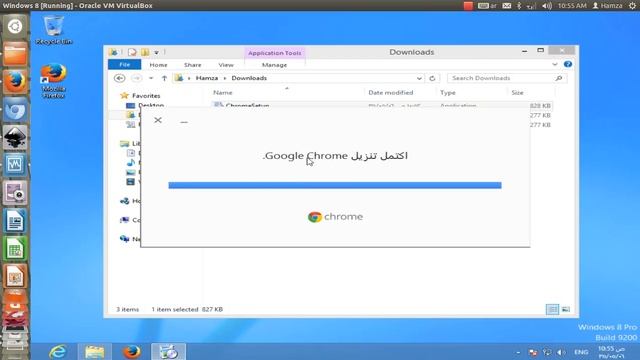Show hidden tray icons in Windows taskbar
The image size is (640, 360).
click(518, 352)
